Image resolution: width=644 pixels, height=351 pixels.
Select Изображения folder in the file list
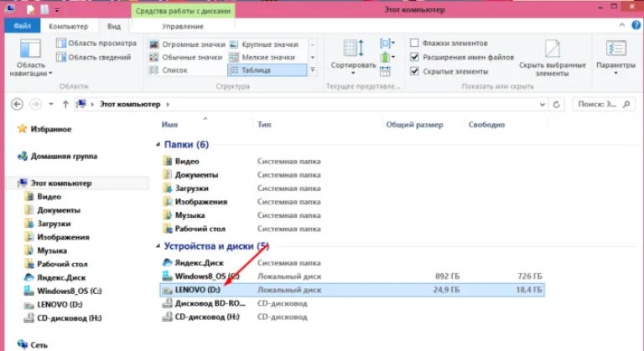195,202
